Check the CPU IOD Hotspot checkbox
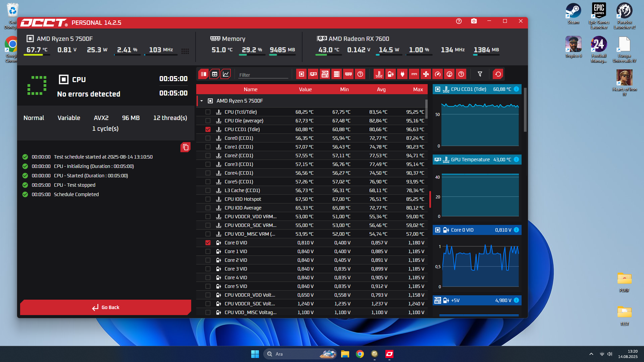The image size is (644, 362). coord(208,199)
